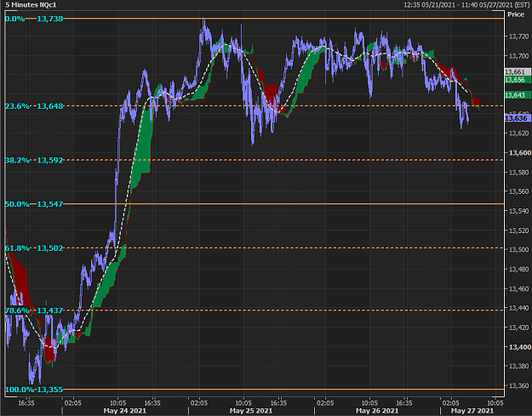
Task: Select the 0.0% 13,738 Fibonacci label
Action: (x=34, y=19)
